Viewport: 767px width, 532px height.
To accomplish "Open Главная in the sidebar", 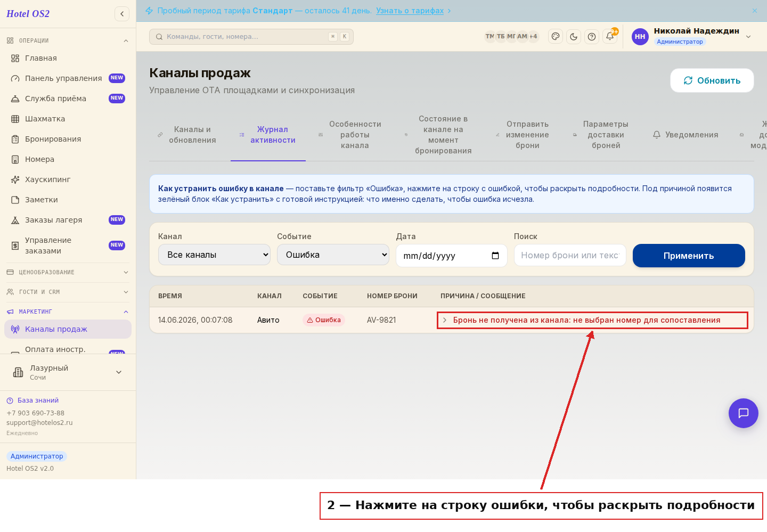I will (68, 58).
